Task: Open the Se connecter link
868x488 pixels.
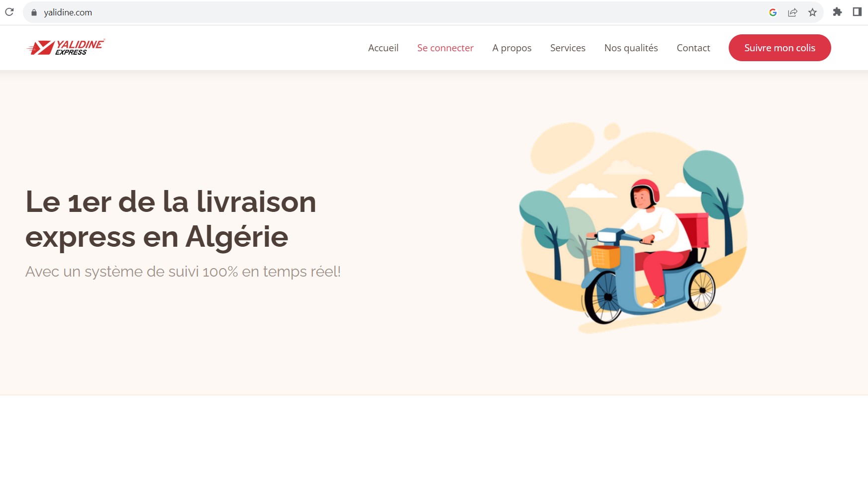Action: (x=445, y=48)
